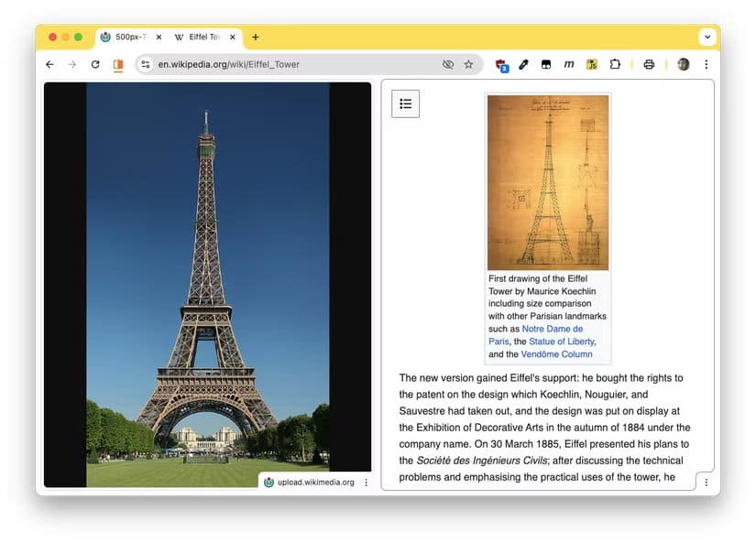Open the browser print dialog

pos(650,64)
